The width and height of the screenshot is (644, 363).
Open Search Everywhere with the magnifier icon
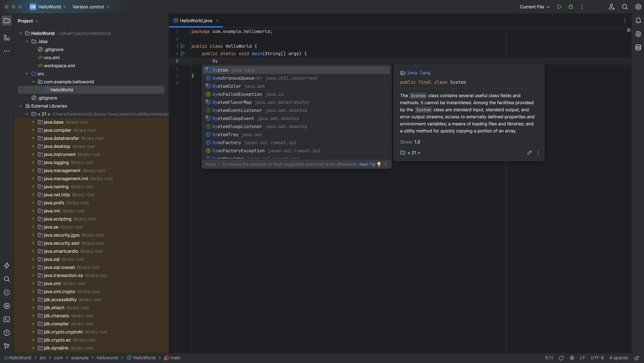pos(625,7)
